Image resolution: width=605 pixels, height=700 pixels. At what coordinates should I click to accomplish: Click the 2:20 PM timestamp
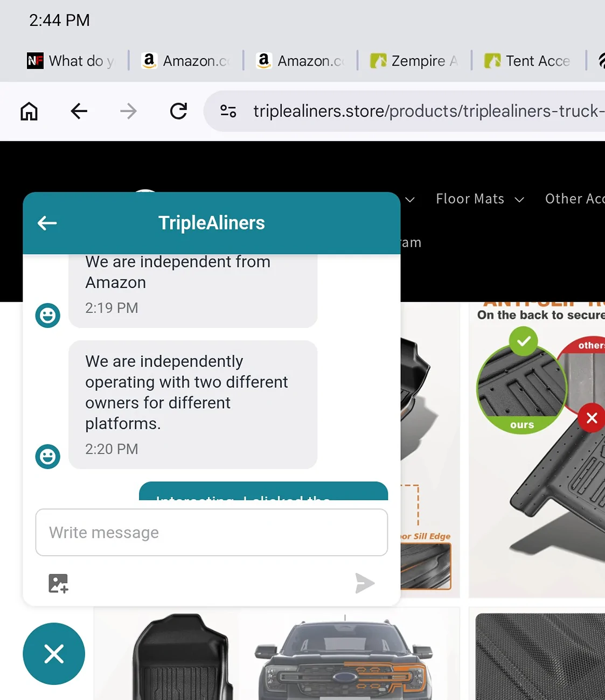coord(112,449)
